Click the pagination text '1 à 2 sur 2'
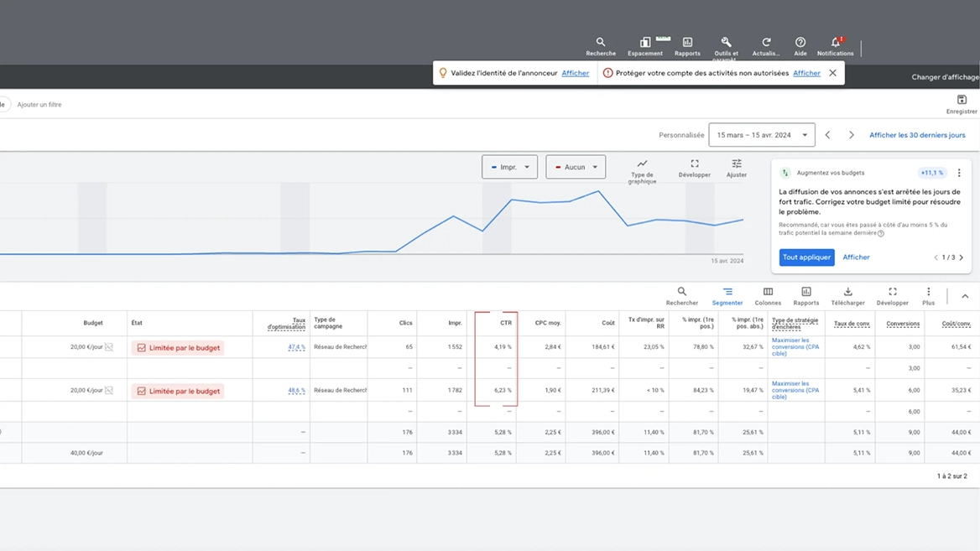 pos(951,476)
